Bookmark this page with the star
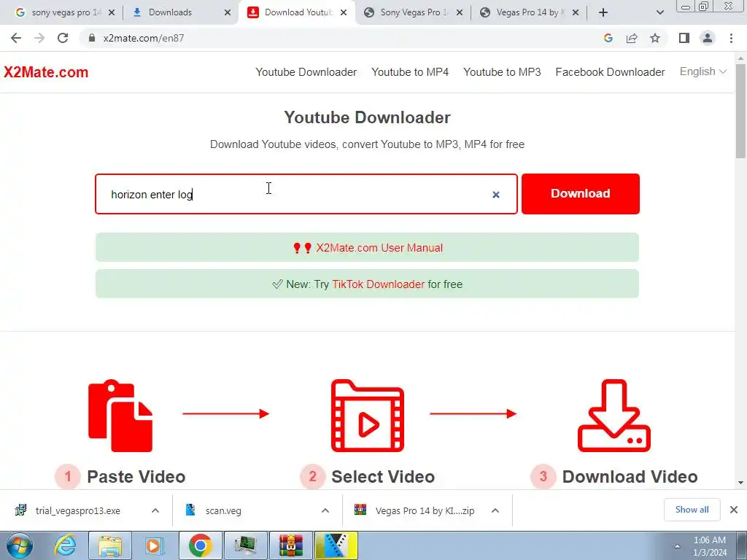747x560 pixels. (655, 38)
